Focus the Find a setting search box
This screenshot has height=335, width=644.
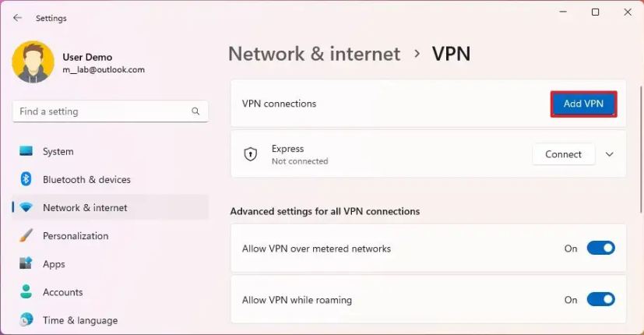pyautogui.click(x=101, y=111)
